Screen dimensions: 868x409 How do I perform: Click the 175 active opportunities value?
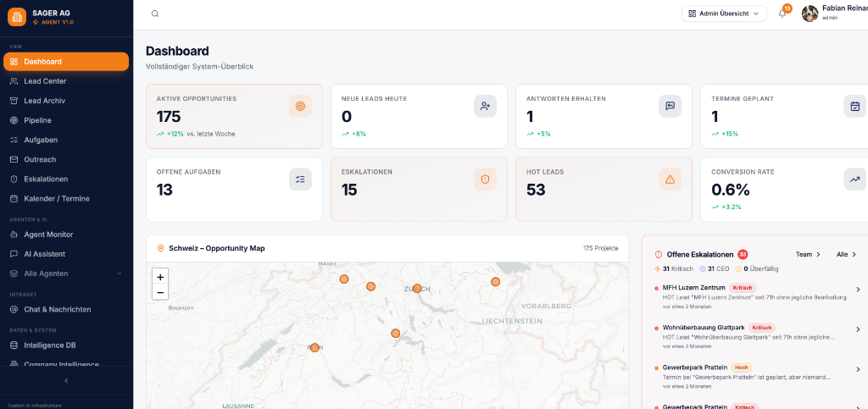169,117
